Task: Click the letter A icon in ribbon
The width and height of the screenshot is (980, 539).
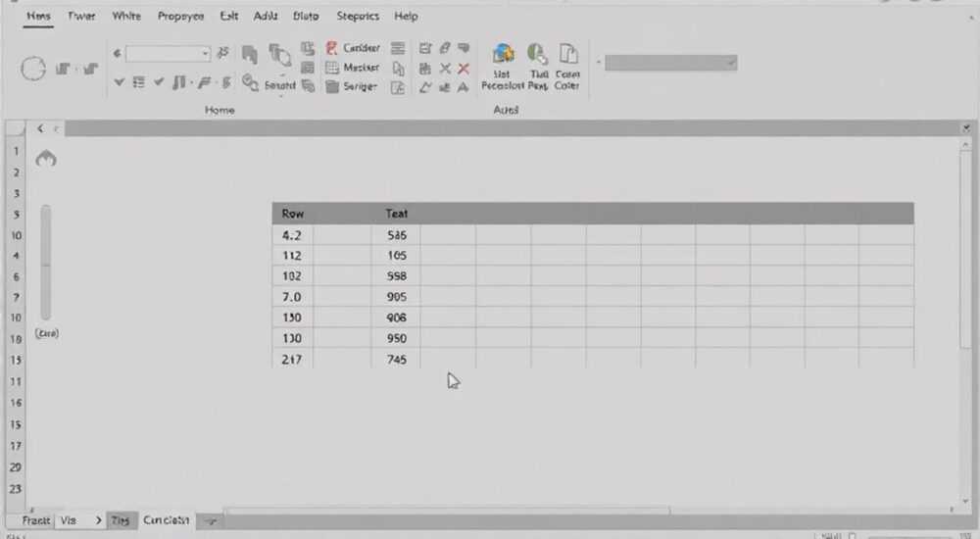Action: click(464, 87)
